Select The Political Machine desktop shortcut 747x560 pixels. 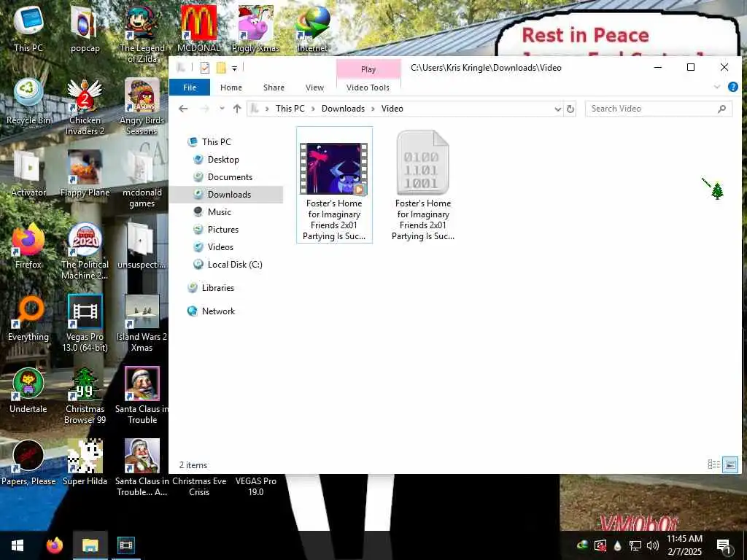[x=85, y=252]
